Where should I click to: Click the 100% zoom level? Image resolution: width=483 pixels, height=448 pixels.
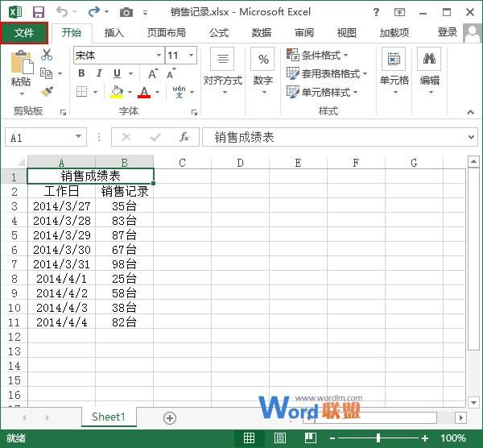pos(452,438)
